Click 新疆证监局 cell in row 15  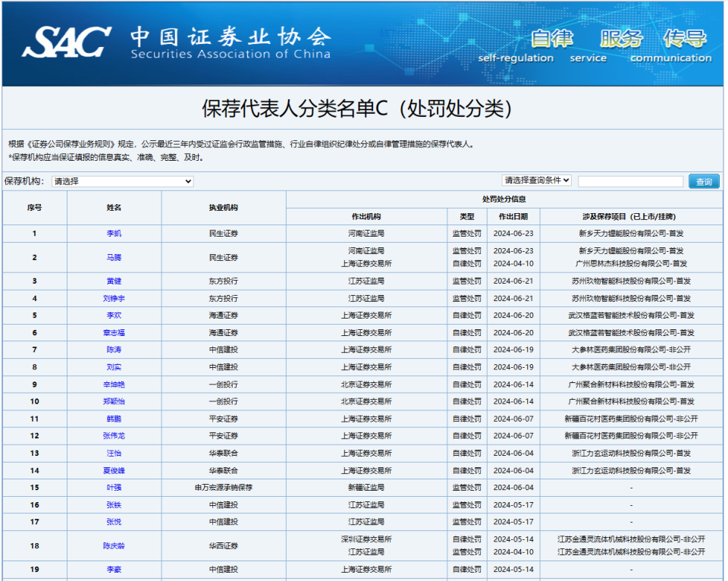366,488
